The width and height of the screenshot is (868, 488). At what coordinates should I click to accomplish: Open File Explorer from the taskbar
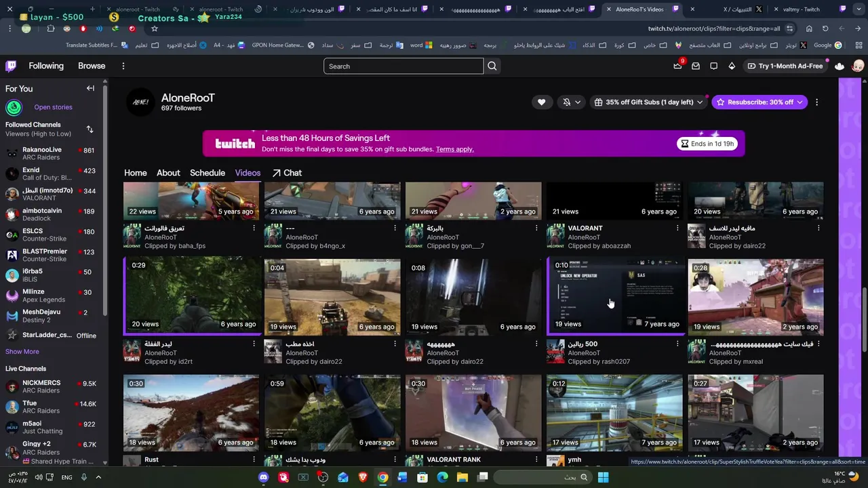click(462, 477)
